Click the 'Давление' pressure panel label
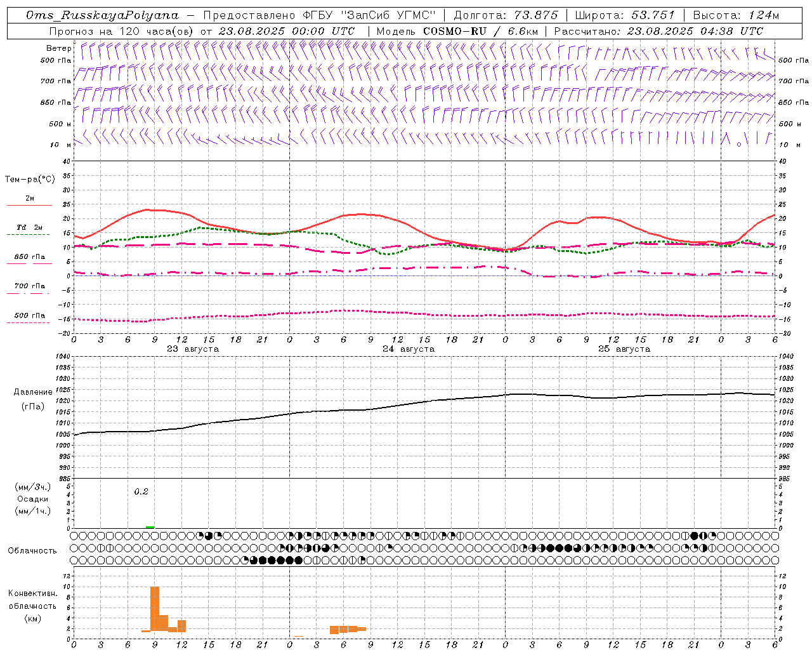Image resolution: width=812 pixels, height=650 pixels. [33, 392]
